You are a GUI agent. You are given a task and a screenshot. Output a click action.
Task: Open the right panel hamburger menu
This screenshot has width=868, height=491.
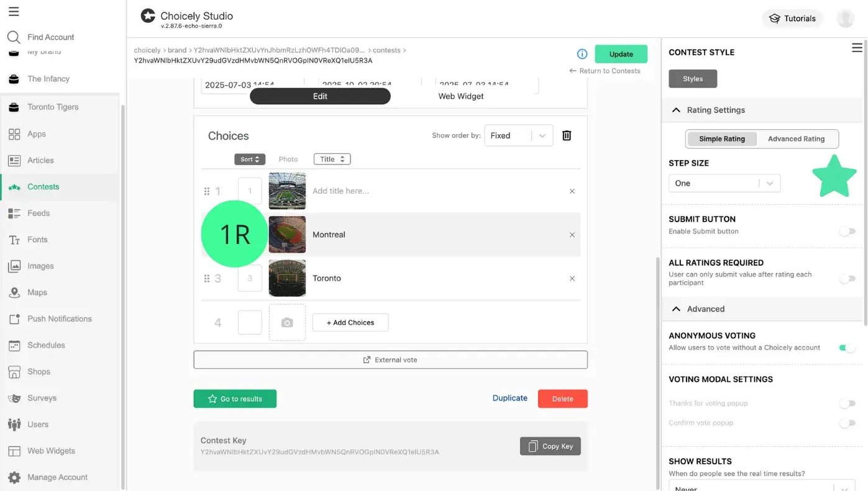(x=857, y=48)
